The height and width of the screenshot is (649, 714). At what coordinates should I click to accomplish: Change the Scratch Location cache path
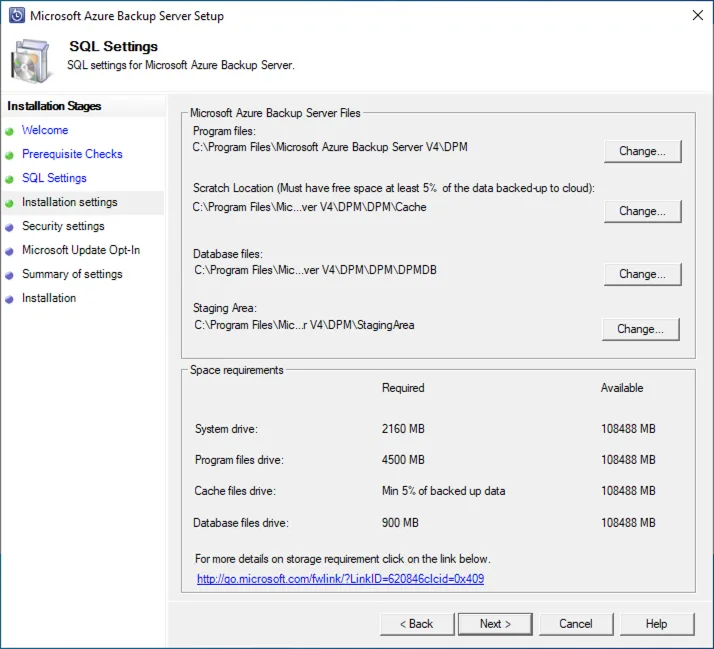tap(642, 211)
